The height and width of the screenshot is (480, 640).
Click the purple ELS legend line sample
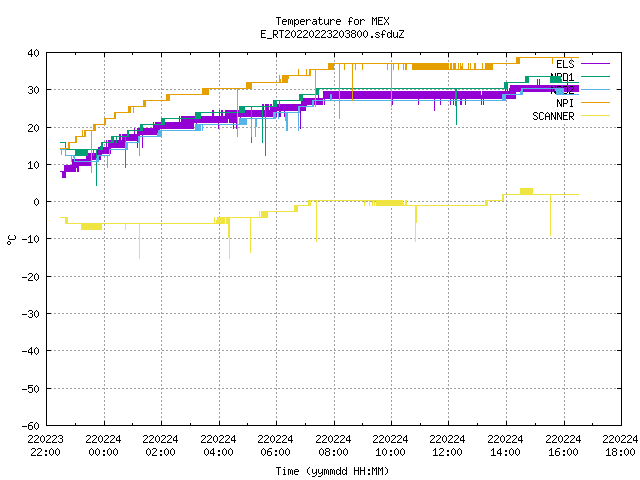pyautogui.click(x=595, y=64)
